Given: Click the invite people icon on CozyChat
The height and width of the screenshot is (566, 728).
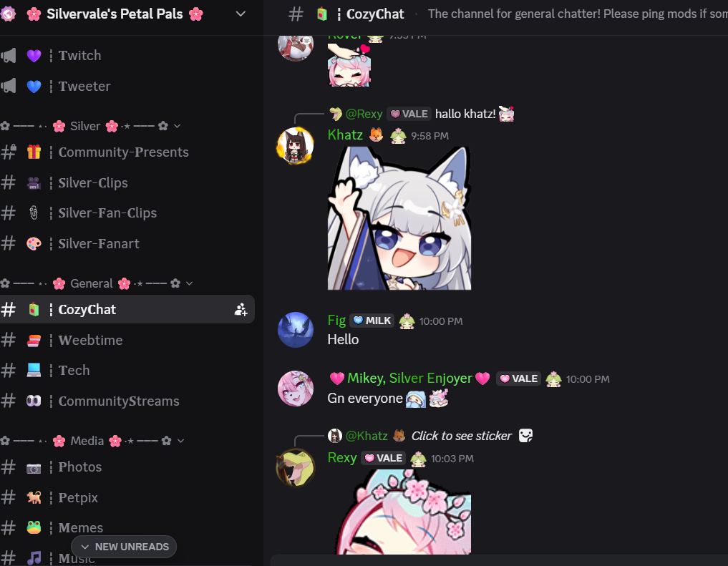Looking at the screenshot, I should pos(241,309).
